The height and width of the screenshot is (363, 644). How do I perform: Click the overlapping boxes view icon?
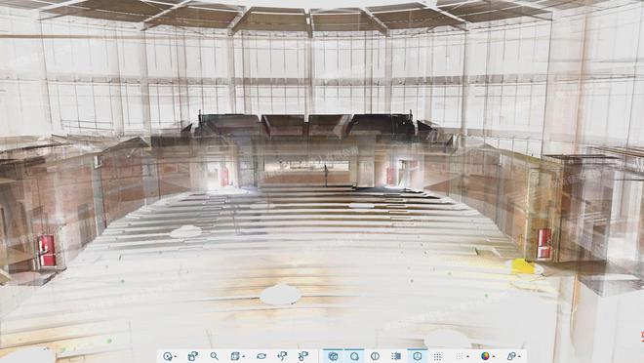192,356
